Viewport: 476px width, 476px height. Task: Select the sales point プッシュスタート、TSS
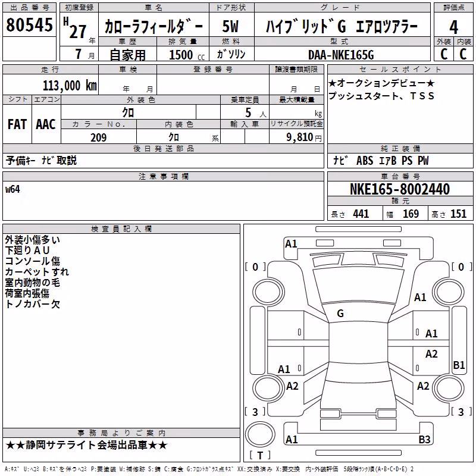pos(381,96)
